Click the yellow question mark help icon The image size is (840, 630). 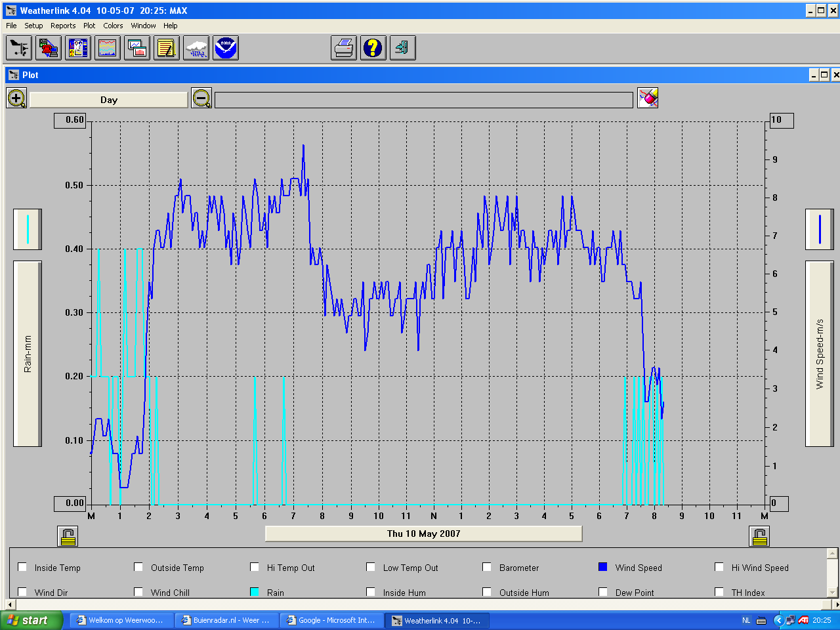(x=373, y=48)
